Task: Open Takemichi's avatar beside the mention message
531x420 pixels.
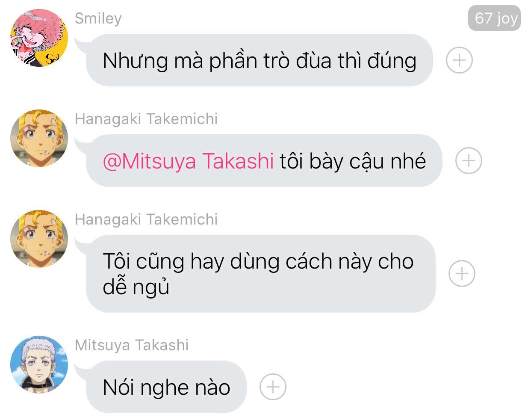Action: [39, 138]
